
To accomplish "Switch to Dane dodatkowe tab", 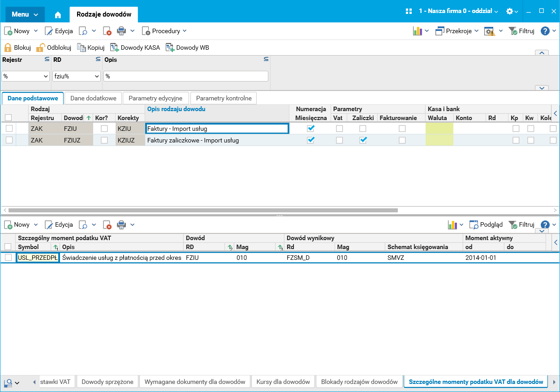I will pos(93,98).
